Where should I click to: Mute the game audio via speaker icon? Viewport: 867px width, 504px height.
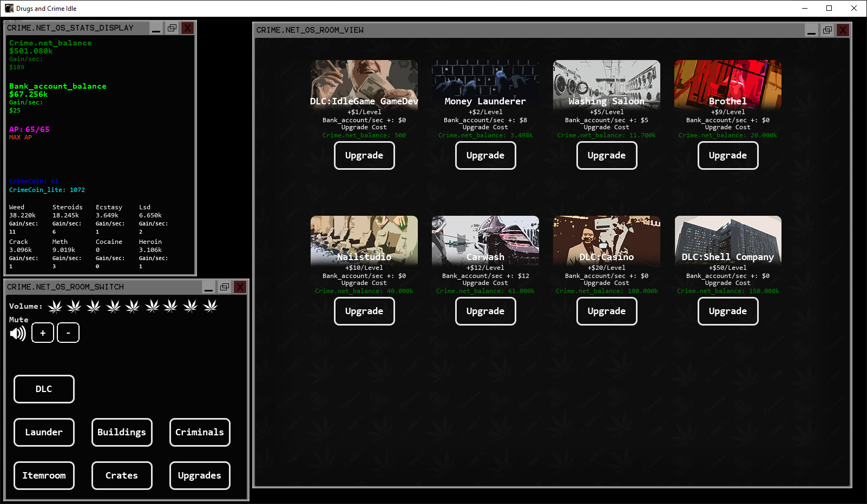click(x=18, y=333)
